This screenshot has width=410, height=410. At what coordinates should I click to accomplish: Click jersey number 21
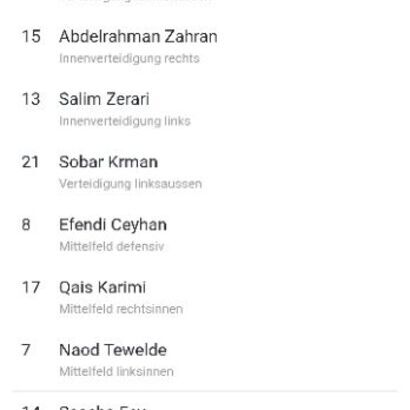(x=30, y=162)
